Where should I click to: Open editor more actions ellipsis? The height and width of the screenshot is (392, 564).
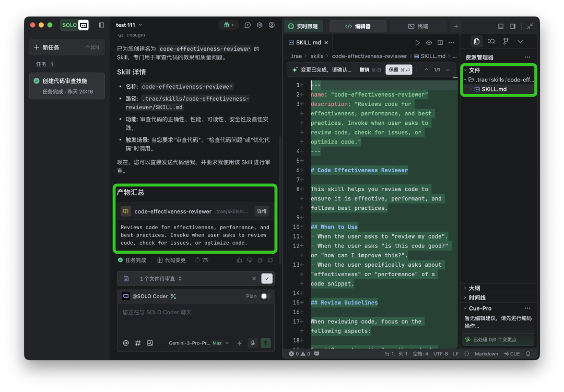[x=451, y=42]
